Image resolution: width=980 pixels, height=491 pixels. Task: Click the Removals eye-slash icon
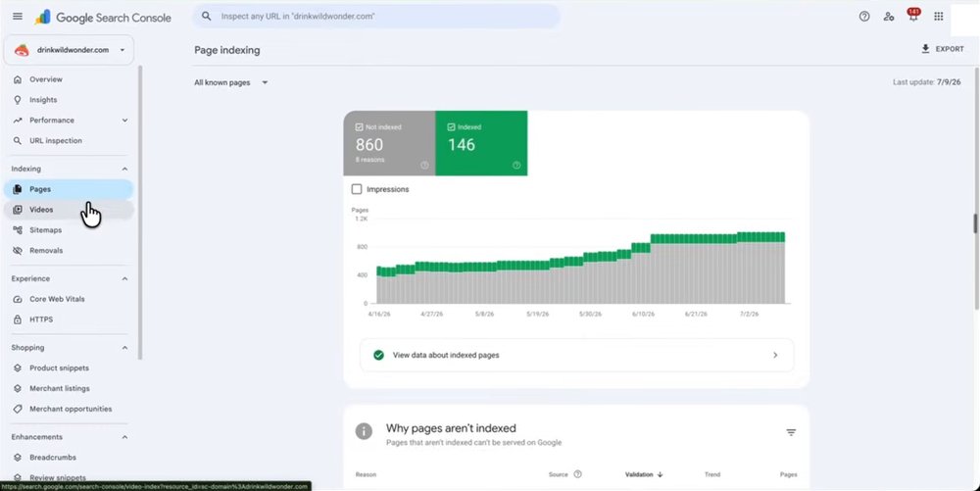[x=18, y=251]
